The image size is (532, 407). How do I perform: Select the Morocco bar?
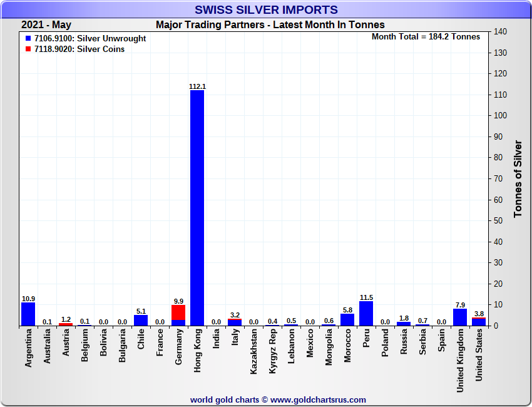[347, 319]
